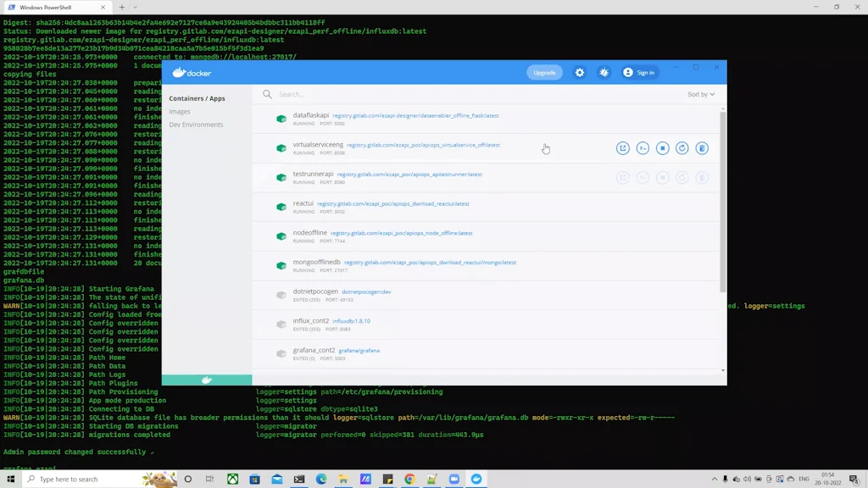The image size is (868, 488).
Task: Select the Containers / Apps section
Action: (198, 97)
